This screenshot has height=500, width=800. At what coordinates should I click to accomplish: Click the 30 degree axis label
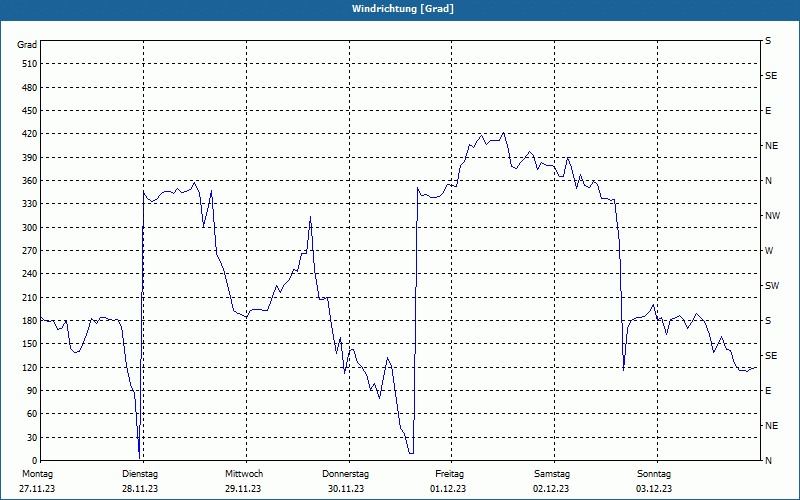(x=32, y=437)
